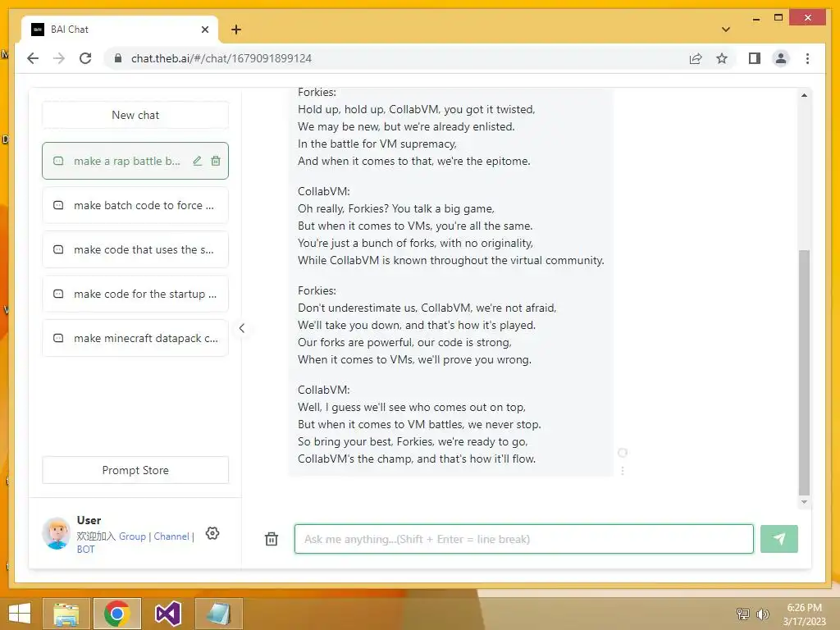Follow the Channel link

coord(171,536)
